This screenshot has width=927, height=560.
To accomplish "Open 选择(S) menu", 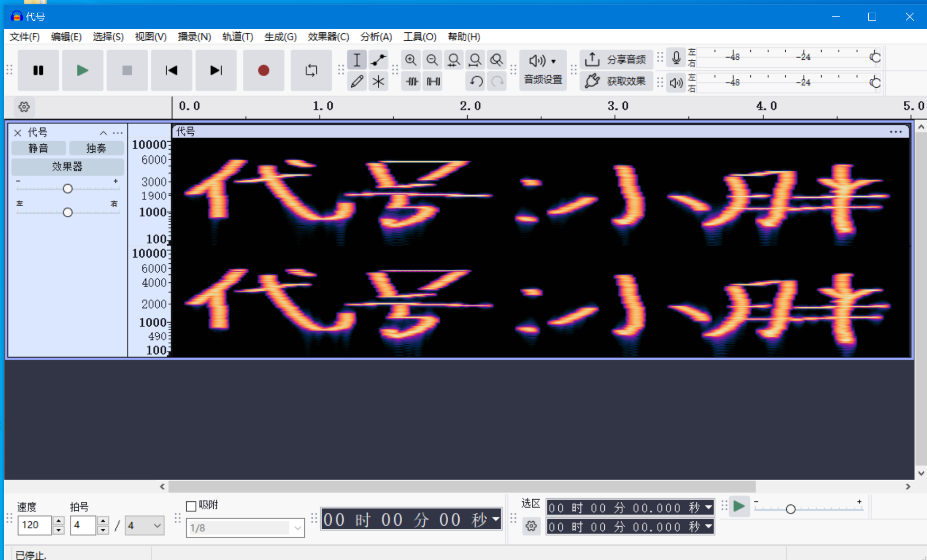I will click(x=108, y=36).
